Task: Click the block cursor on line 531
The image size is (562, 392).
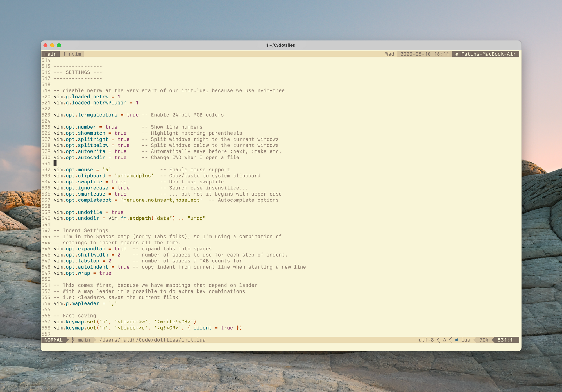Action: point(55,164)
